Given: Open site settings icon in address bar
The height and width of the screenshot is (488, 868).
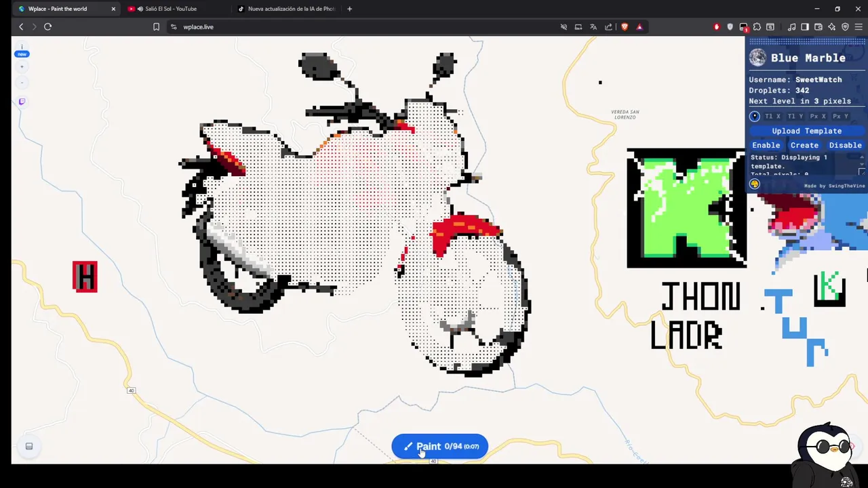Looking at the screenshot, I should click(x=174, y=26).
